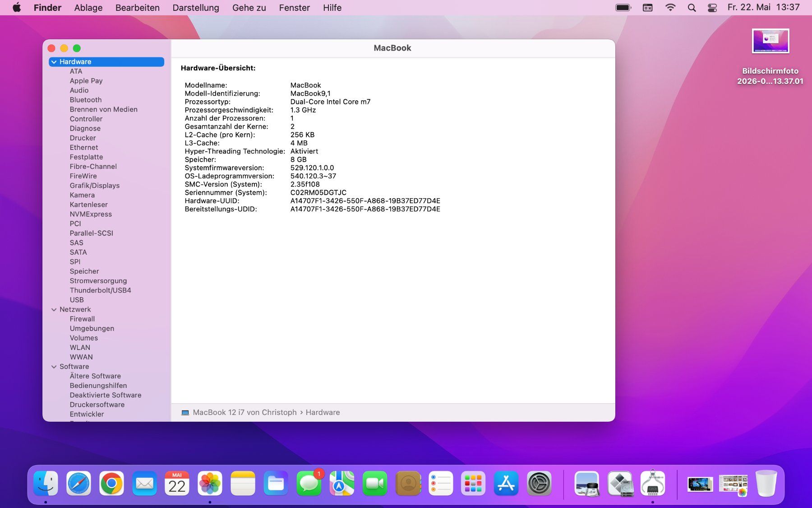Select Speicher in the sidebar list
812x508 pixels.
pyautogui.click(x=84, y=271)
